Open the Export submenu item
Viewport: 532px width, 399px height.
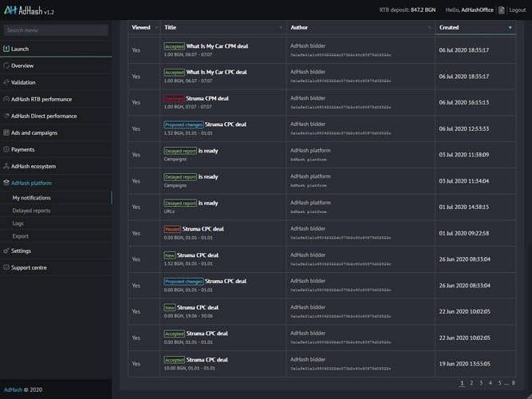tap(21, 236)
